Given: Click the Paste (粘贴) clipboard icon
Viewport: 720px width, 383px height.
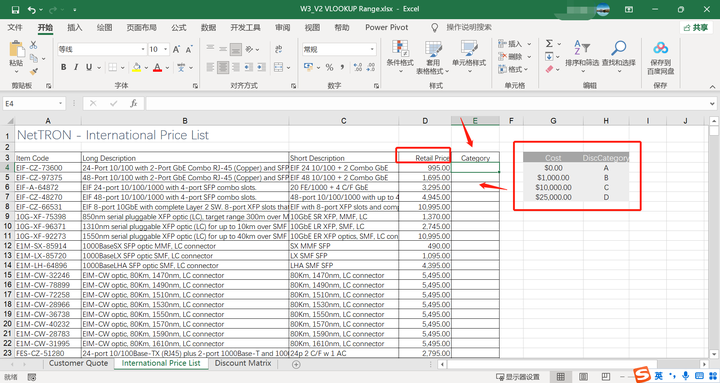Looking at the screenshot, I should click(17, 50).
